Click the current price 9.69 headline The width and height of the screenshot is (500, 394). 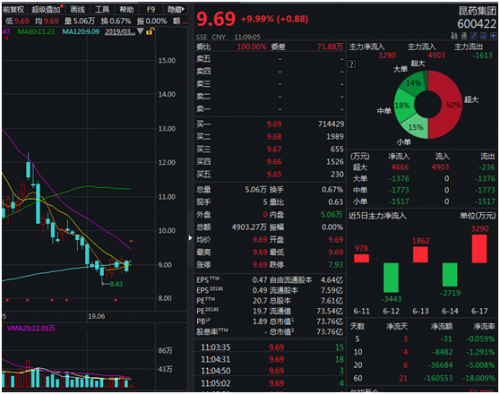pos(216,19)
